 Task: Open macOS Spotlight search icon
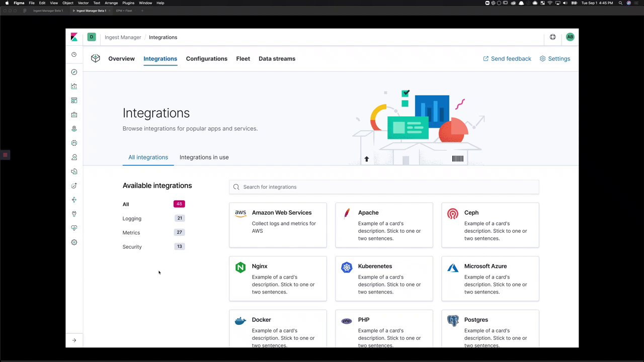(x=621, y=3)
